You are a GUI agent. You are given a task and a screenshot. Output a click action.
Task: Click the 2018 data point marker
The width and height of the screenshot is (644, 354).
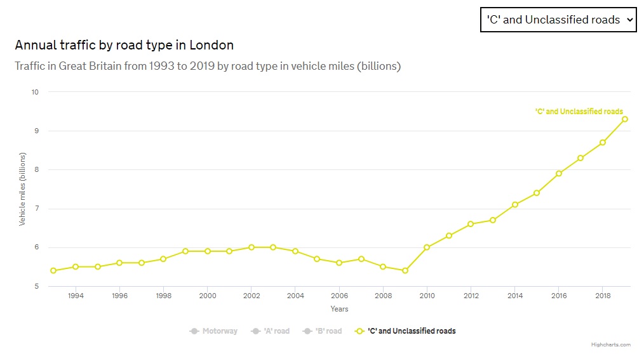point(603,142)
